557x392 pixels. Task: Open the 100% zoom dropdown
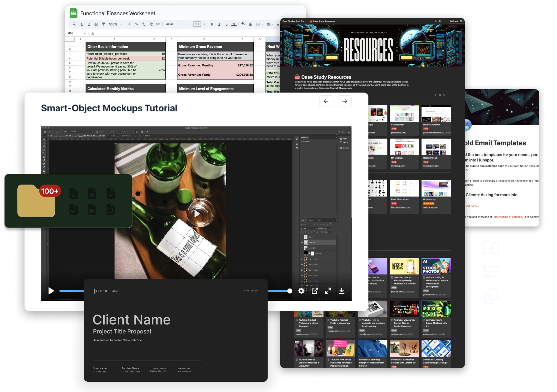[x=116, y=24]
